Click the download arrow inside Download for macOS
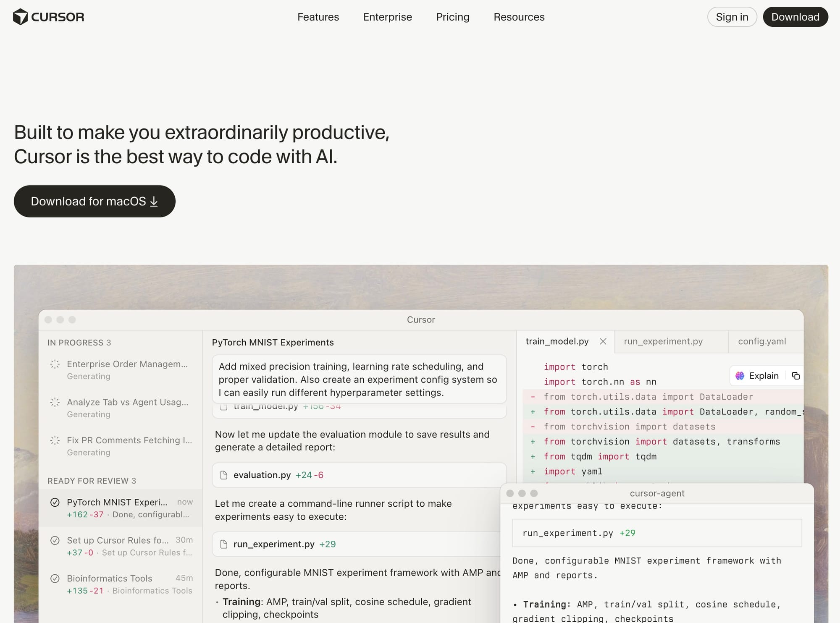The height and width of the screenshot is (623, 840). [153, 201]
